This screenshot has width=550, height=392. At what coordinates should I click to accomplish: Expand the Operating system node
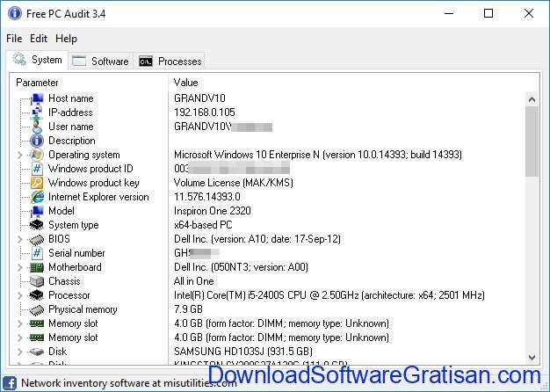tap(19, 155)
